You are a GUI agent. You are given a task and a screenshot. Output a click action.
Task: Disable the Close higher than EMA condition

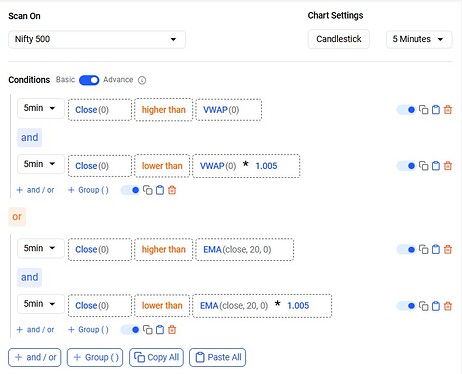(x=406, y=249)
